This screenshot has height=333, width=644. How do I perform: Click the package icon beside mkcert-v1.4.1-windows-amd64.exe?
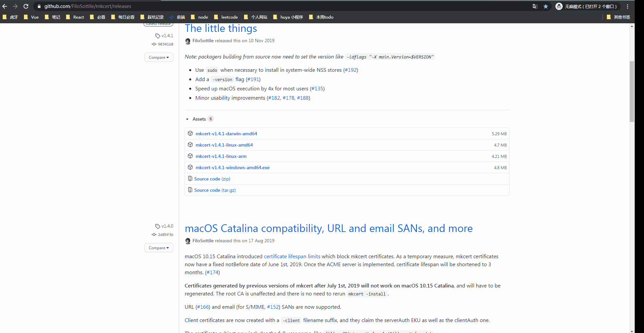(x=190, y=167)
